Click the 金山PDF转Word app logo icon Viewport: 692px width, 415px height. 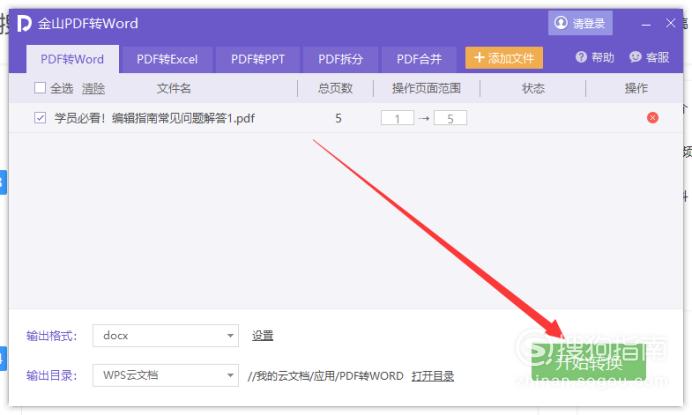tap(24, 23)
